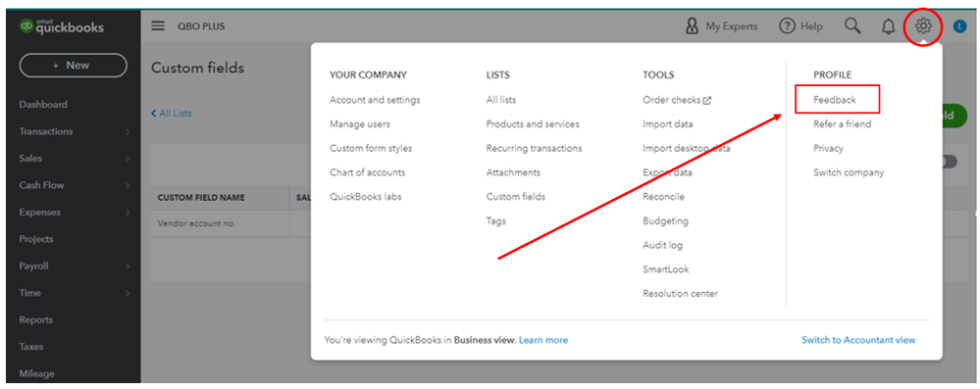
Task: Click Switch to Accountant view
Action: tap(858, 340)
